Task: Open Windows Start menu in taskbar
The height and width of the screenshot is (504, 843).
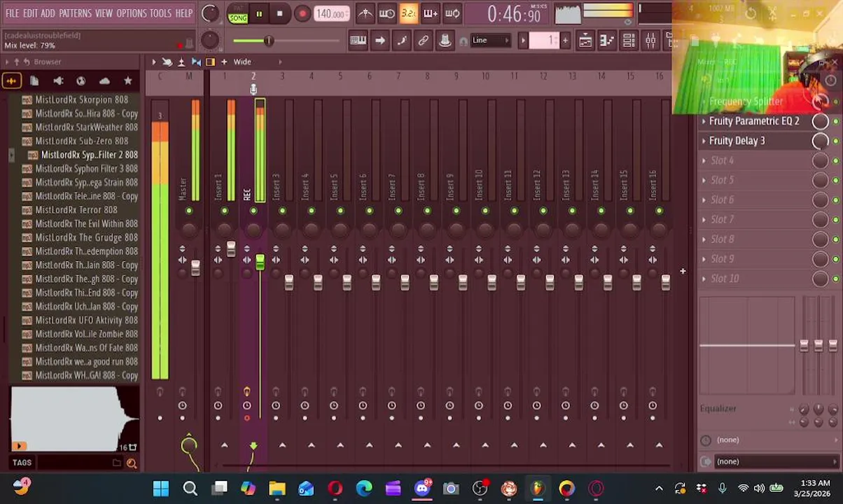Action: (x=161, y=488)
